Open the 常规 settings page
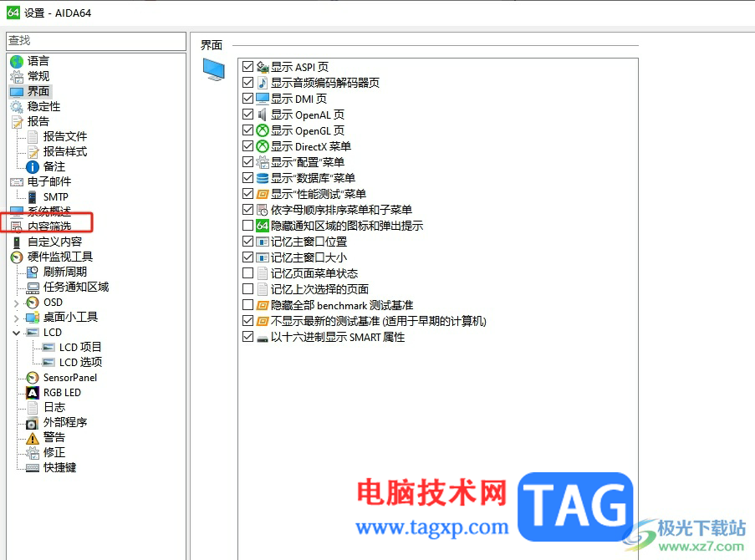Viewport: 755px width, 560px height. [38, 77]
